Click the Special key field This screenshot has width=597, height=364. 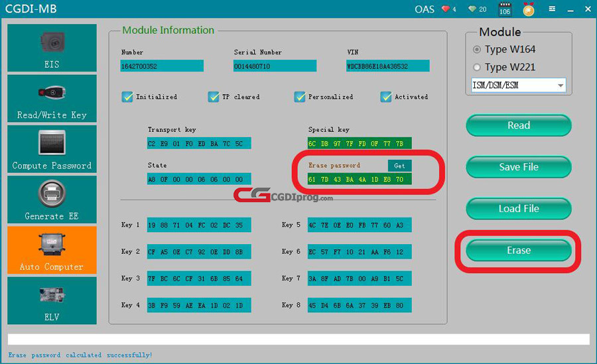coord(360,143)
